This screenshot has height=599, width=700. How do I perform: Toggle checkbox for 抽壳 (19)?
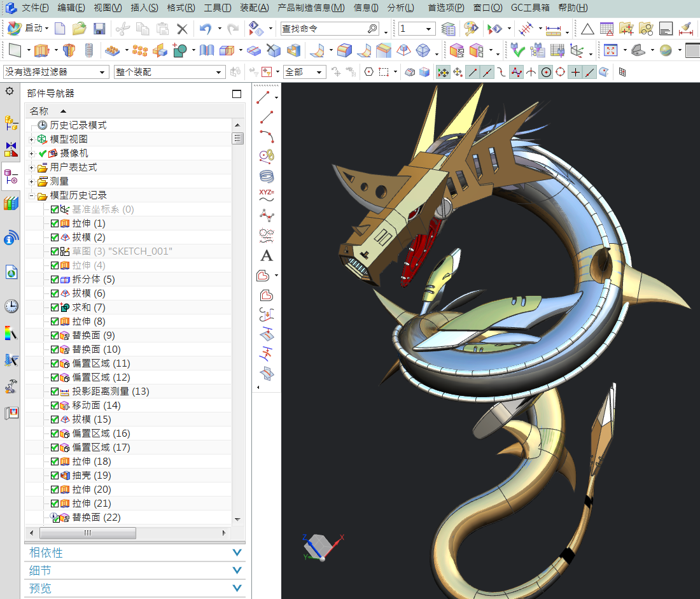point(55,476)
